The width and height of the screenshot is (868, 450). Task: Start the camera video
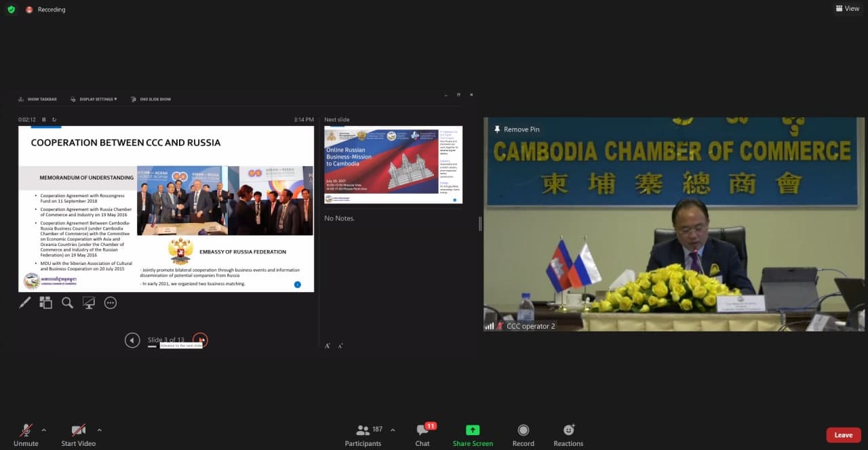coord(79,434)
